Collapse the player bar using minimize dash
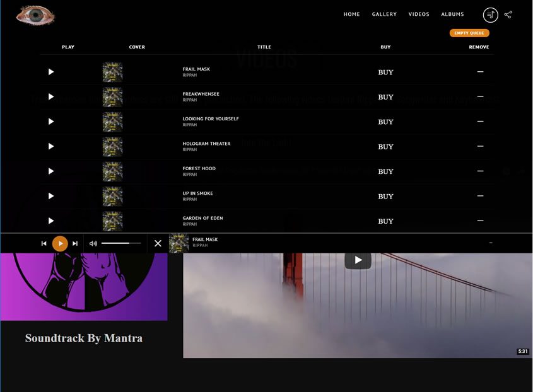This screenshot has width=533, height=392. coord(491,243)
